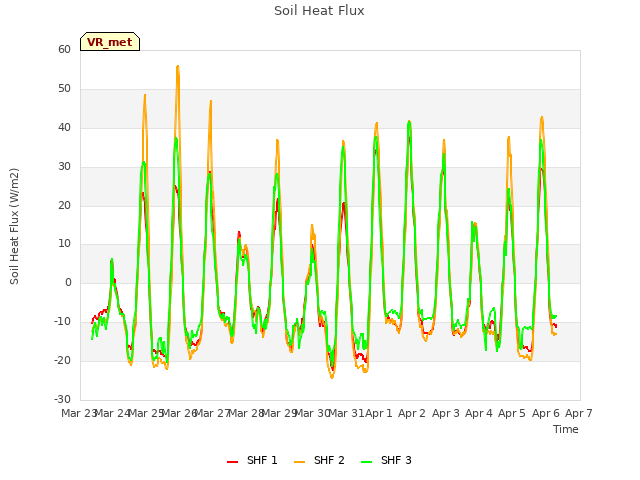Click the -20 y-axis tick label
This screenshot has height=480, width=640.
pyautogui.click(x=62, y=360)
